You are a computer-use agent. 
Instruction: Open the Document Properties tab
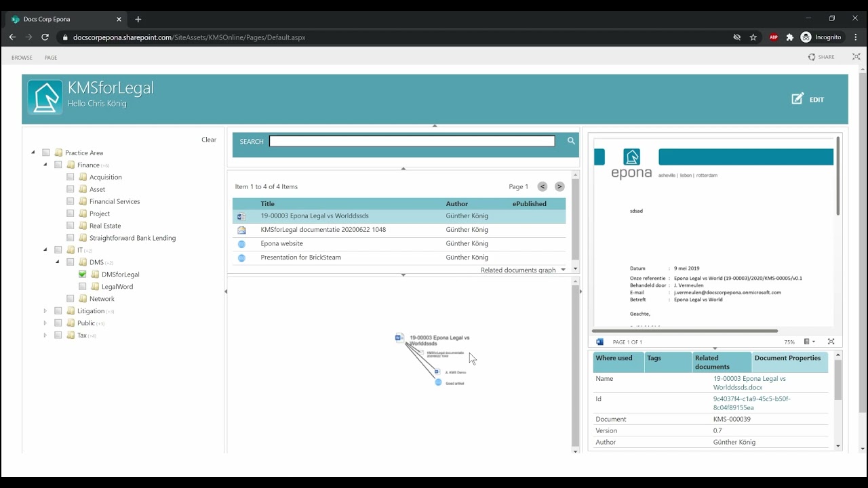point(790,362)
